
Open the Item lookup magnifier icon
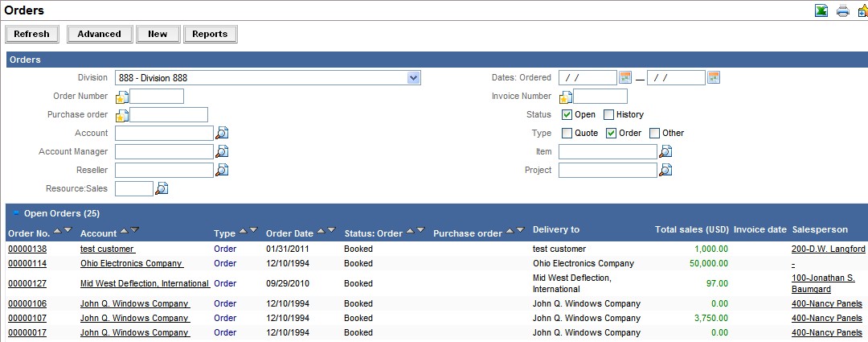click(665, 151)
